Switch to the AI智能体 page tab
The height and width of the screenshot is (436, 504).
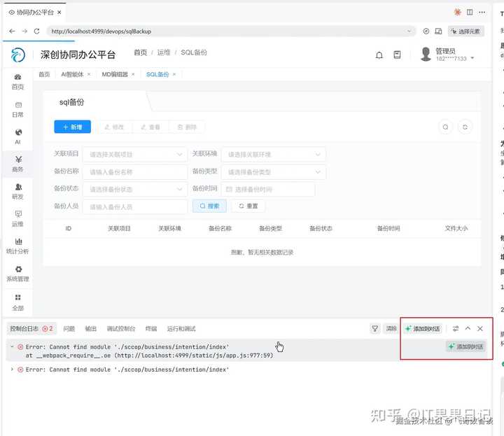pyautogui.click(x=72, y=75)
